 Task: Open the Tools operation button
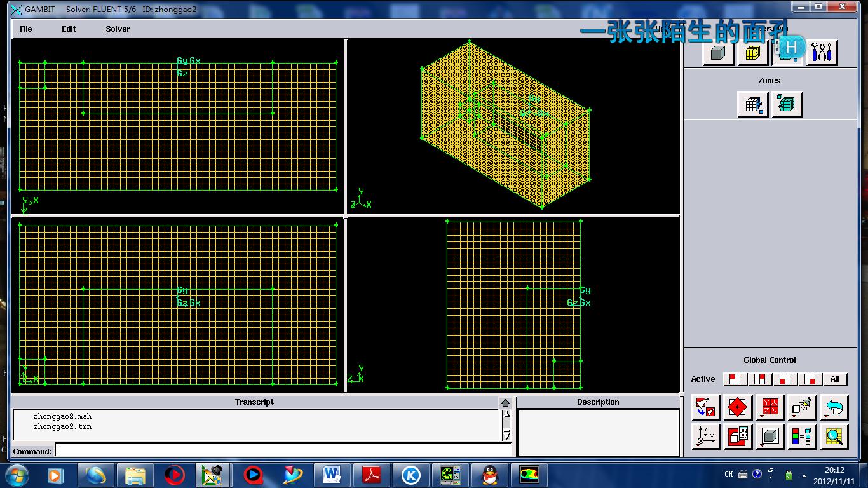[x=822, y=53]
